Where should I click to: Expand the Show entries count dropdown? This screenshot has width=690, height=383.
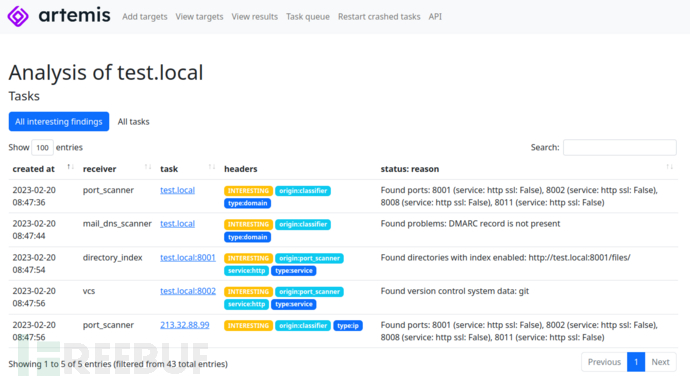42,147
